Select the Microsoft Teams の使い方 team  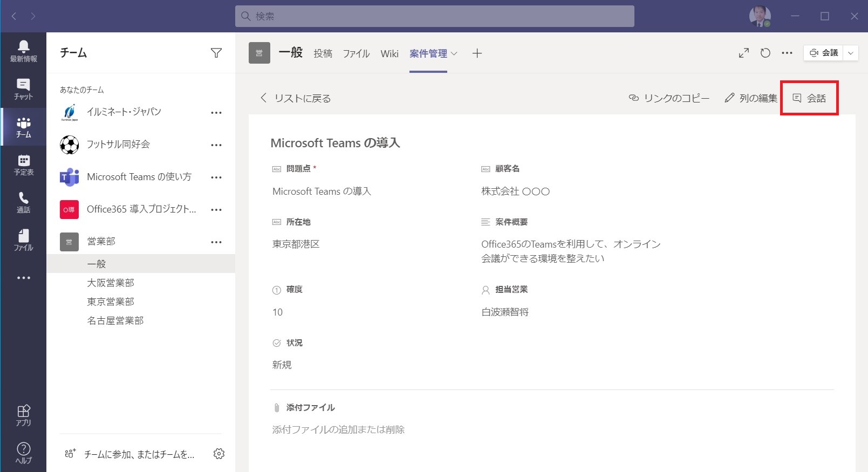139,177
